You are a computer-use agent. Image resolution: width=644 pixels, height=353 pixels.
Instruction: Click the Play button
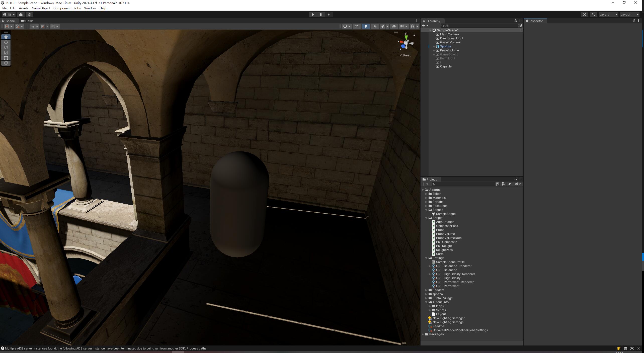coord(313,15)
